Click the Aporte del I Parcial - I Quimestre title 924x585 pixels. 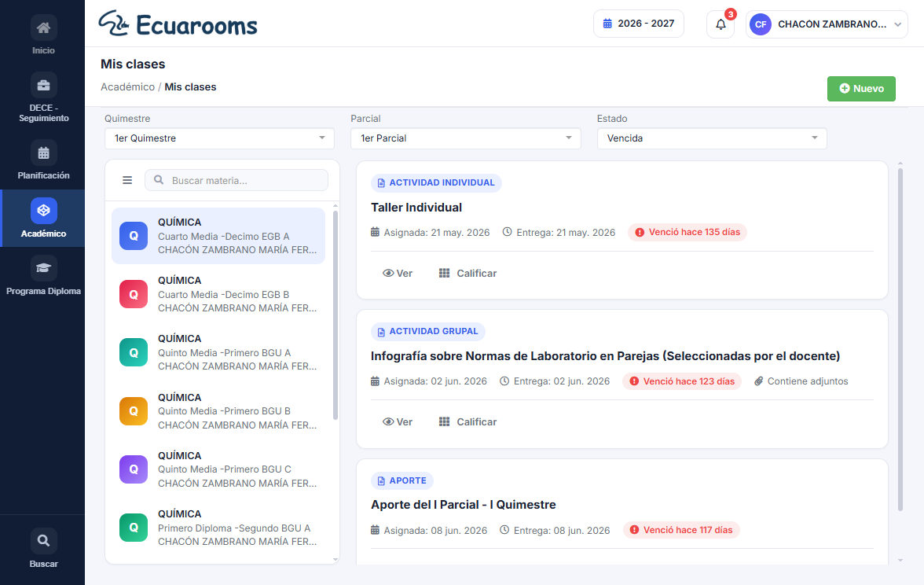click(464, 505)
